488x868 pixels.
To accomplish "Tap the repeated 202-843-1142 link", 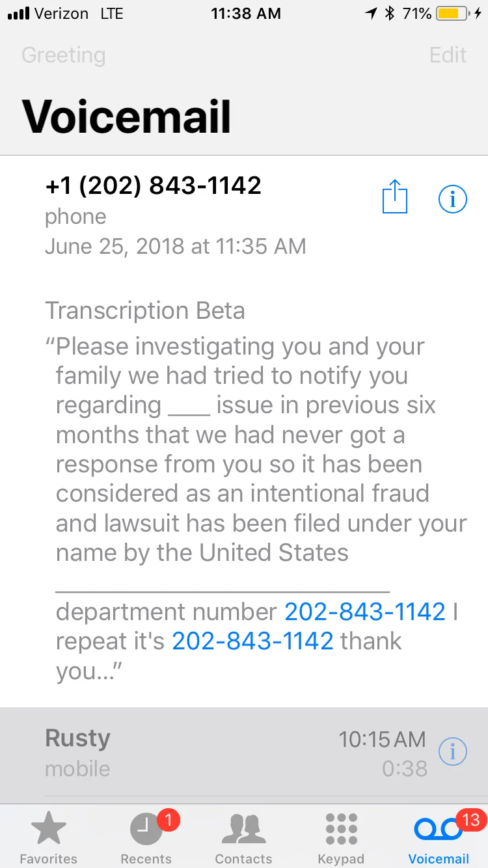I will [x=252, y=642].
